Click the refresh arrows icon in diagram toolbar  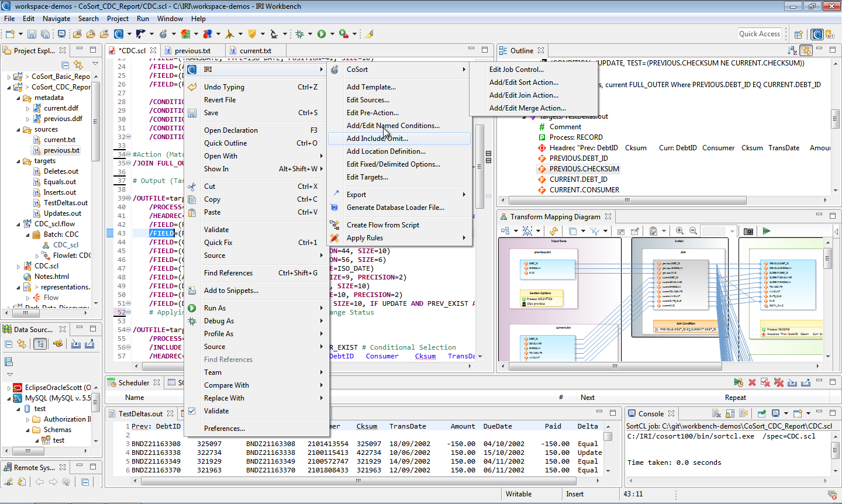pos(554,231)
